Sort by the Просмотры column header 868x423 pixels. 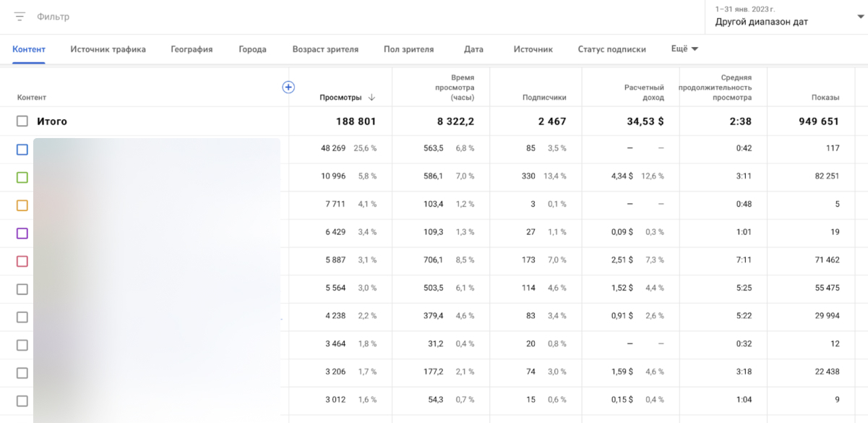pos(340,98)
